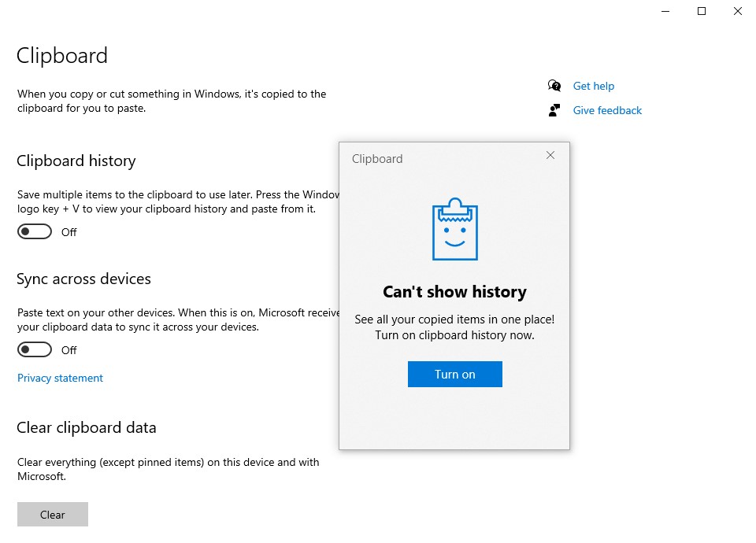756x543 pixels.
Task: Turn on Sync across devices toggle
Action: pos(35,349)
